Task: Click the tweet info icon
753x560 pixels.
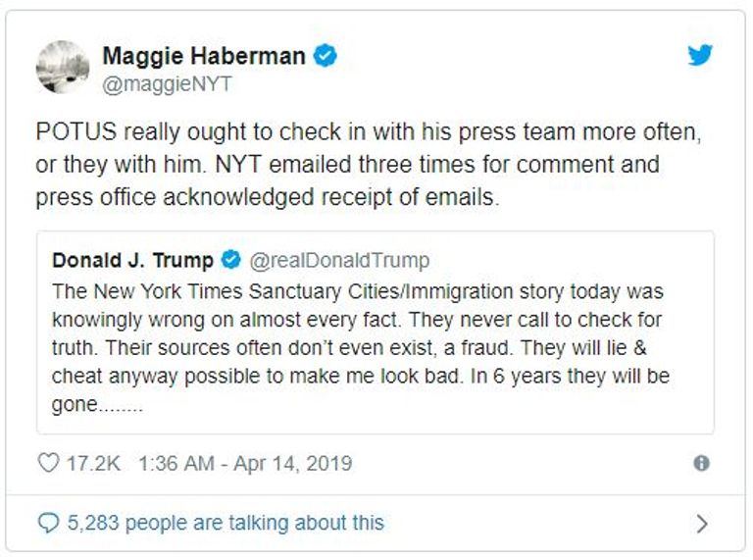Action: pos(701,464)
